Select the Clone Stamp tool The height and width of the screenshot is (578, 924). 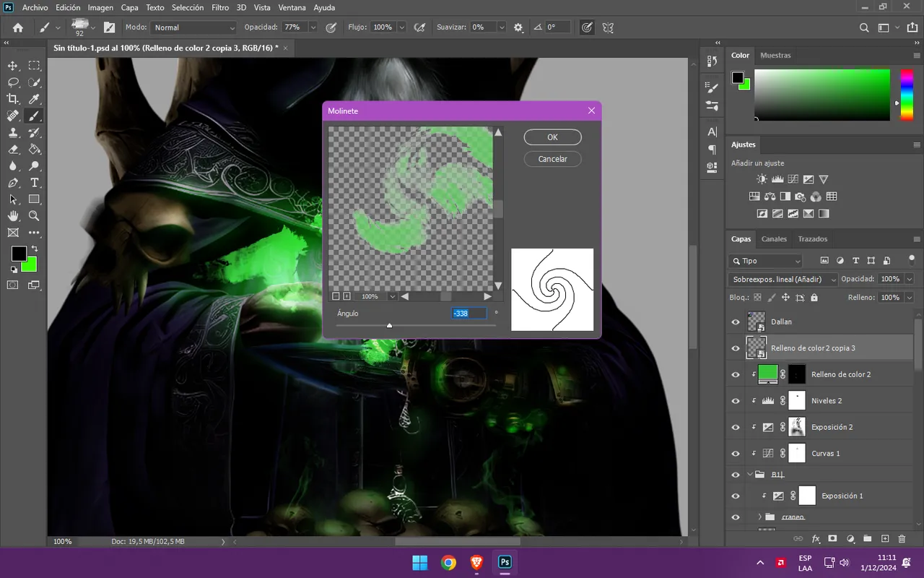[x=13, y=133]
